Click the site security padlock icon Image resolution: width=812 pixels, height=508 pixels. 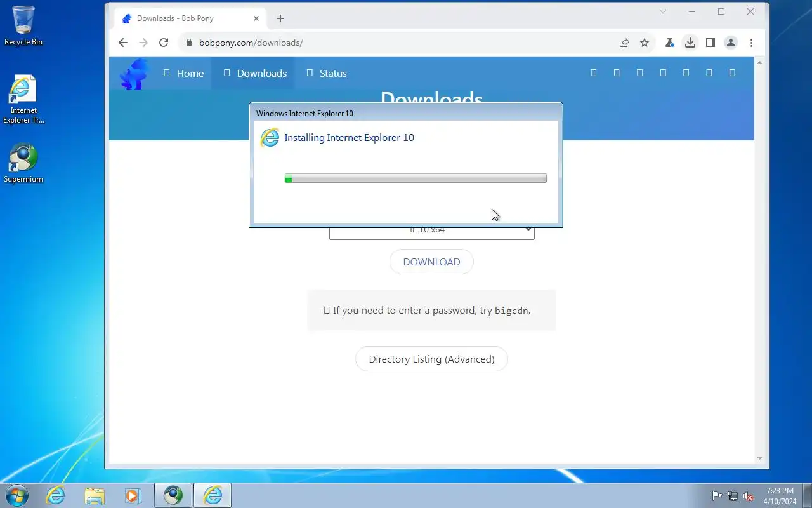point(188,43)
